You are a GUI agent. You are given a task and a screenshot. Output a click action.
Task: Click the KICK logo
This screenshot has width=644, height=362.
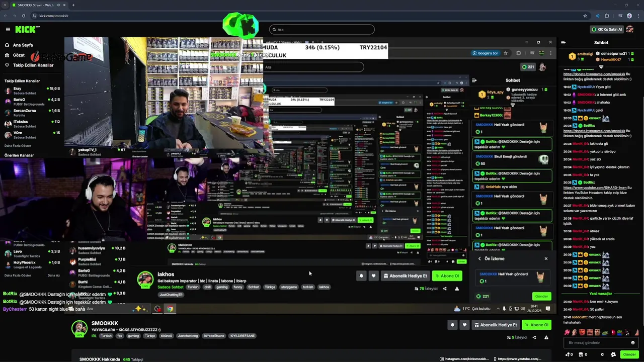click(x=25, y=30)
